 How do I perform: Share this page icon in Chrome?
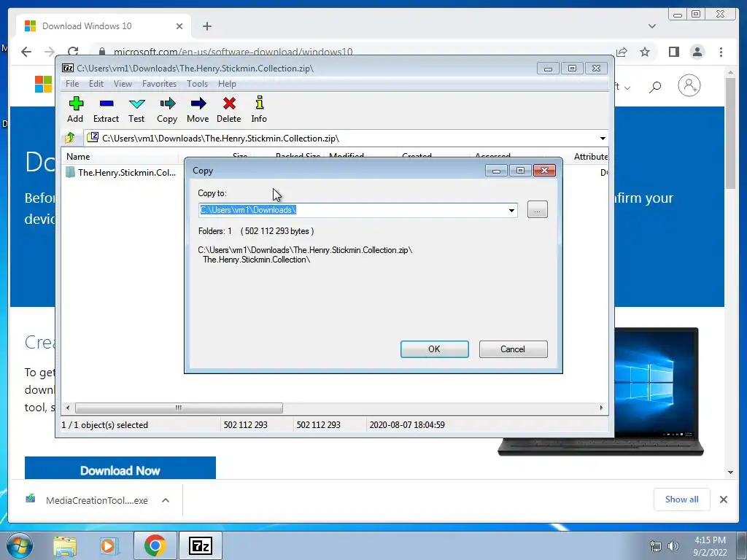pos(622,52)
